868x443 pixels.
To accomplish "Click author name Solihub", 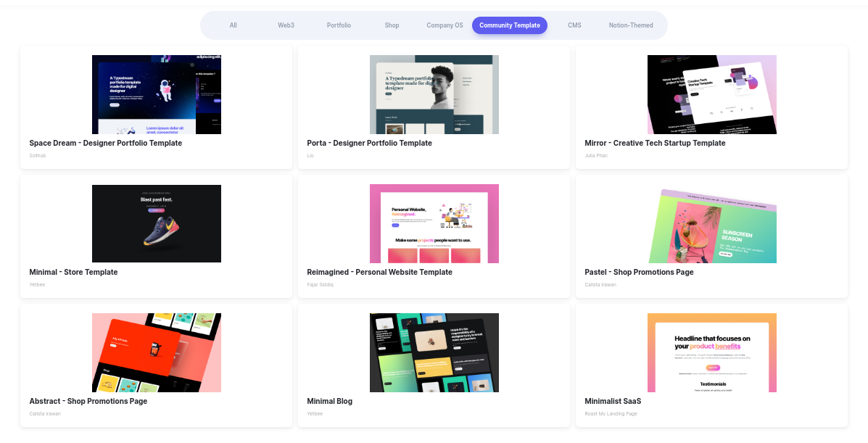I will click(38, 156).
